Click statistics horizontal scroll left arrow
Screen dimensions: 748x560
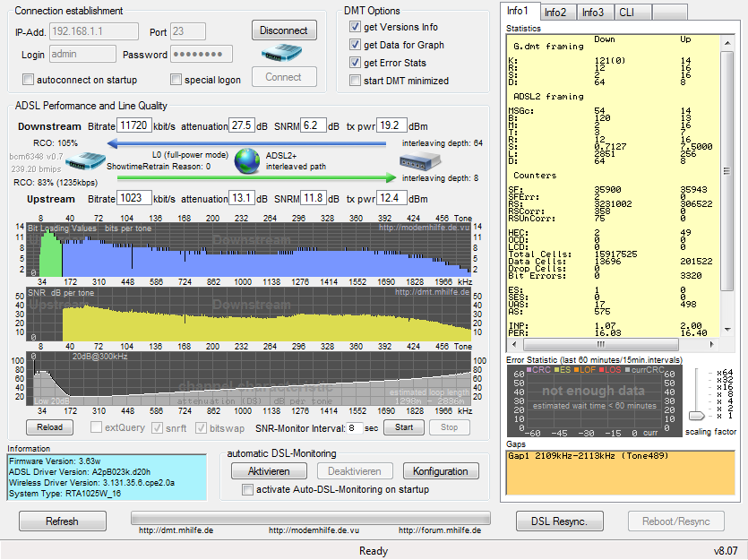click(x=514, y=344)
